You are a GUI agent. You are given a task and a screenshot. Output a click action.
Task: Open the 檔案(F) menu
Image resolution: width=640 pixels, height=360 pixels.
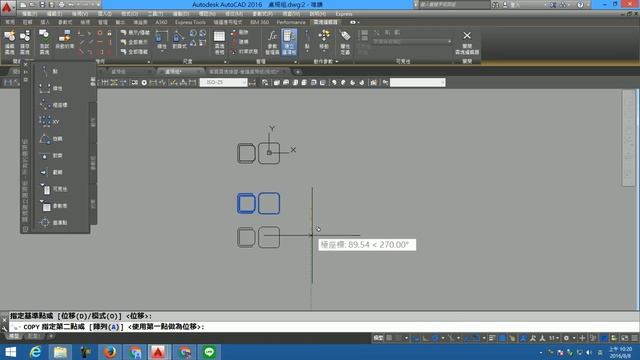pos(29,14)
